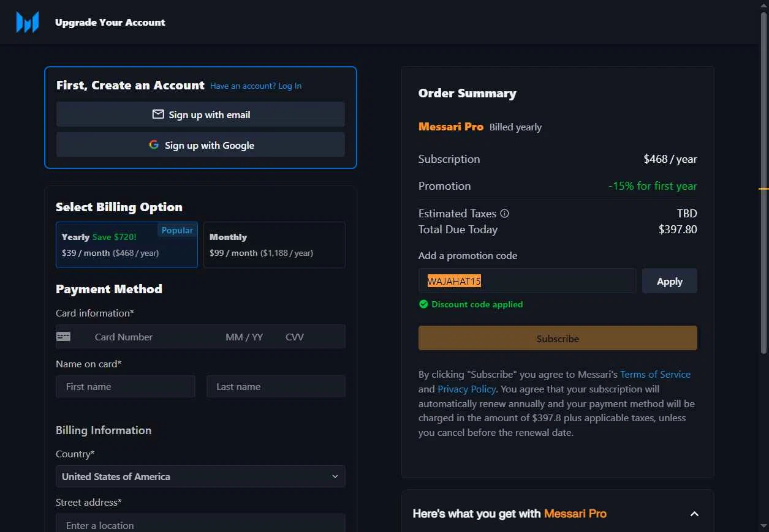
Task: Sign up with Google
Action: click(x=200, y=145)
